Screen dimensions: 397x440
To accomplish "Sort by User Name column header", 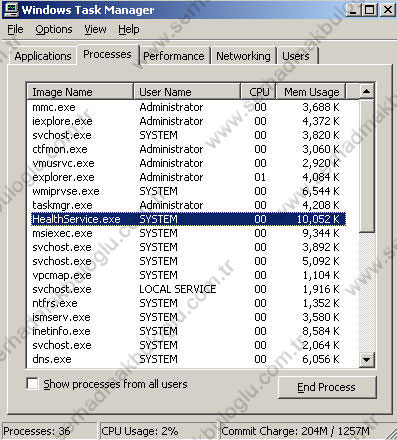I will click(187, 92).
